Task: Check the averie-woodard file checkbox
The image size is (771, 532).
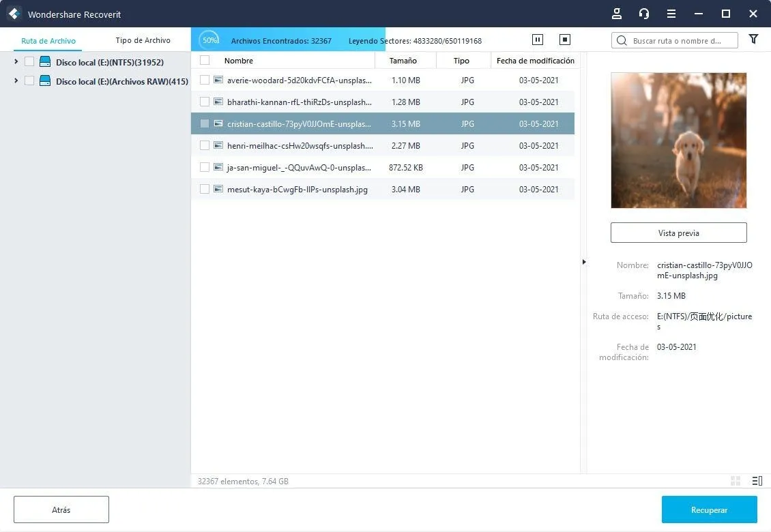Action: (205, 80)
